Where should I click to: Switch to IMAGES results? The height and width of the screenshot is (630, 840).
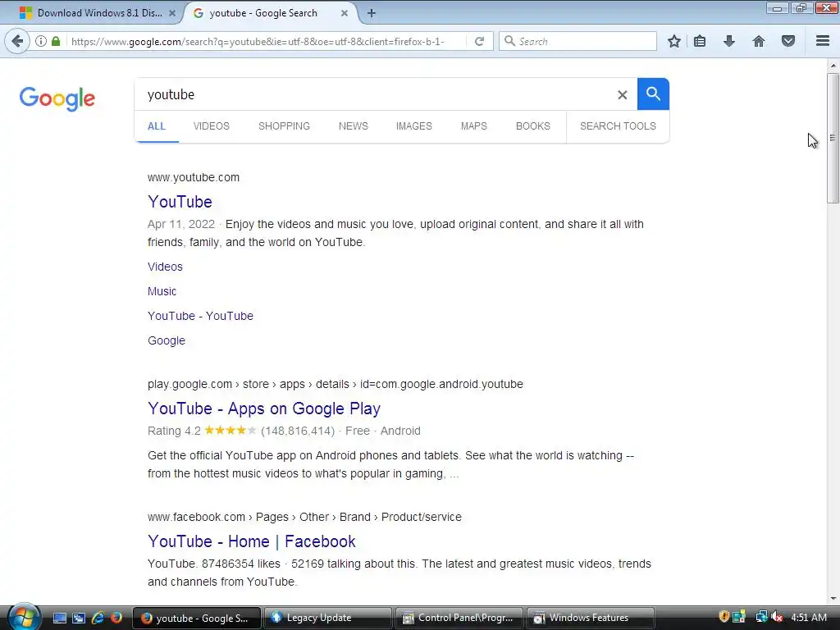413,126
